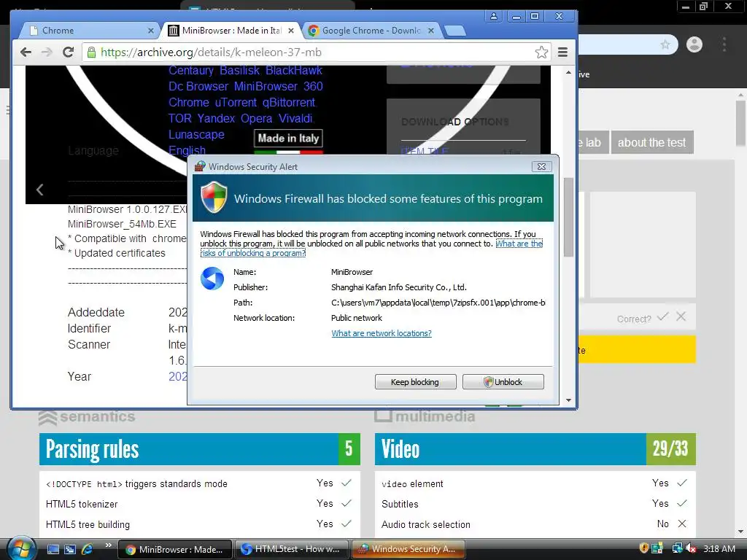Mark result correct with the checkmark icon
This screenshot has height=560, width=747.
(662, 316)
